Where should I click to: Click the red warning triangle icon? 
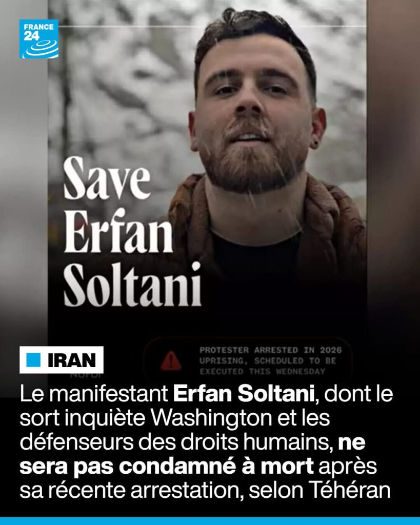pos(171,361)
